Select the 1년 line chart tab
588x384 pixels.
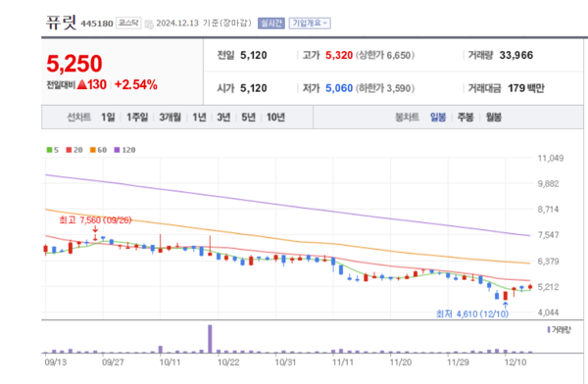199,118
